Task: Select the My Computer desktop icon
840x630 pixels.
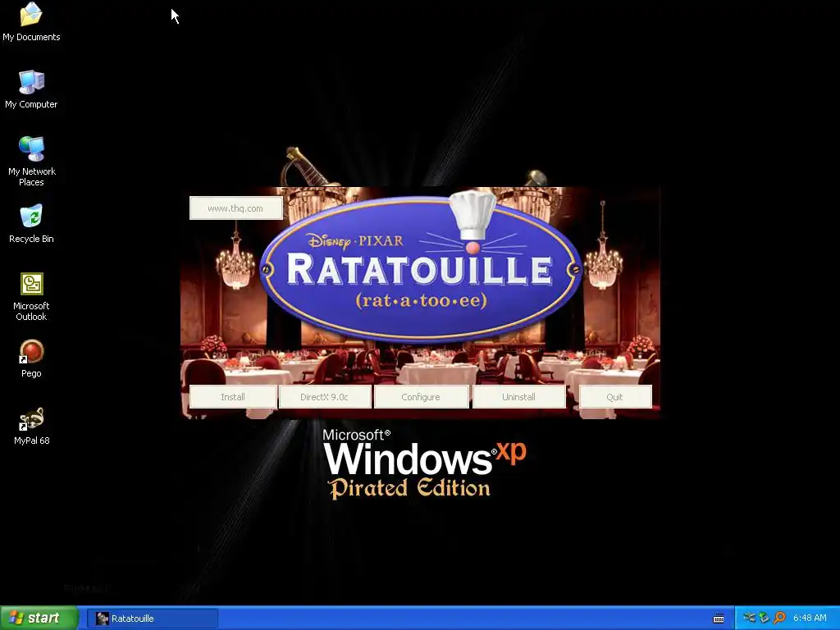Action: [31, 89]
